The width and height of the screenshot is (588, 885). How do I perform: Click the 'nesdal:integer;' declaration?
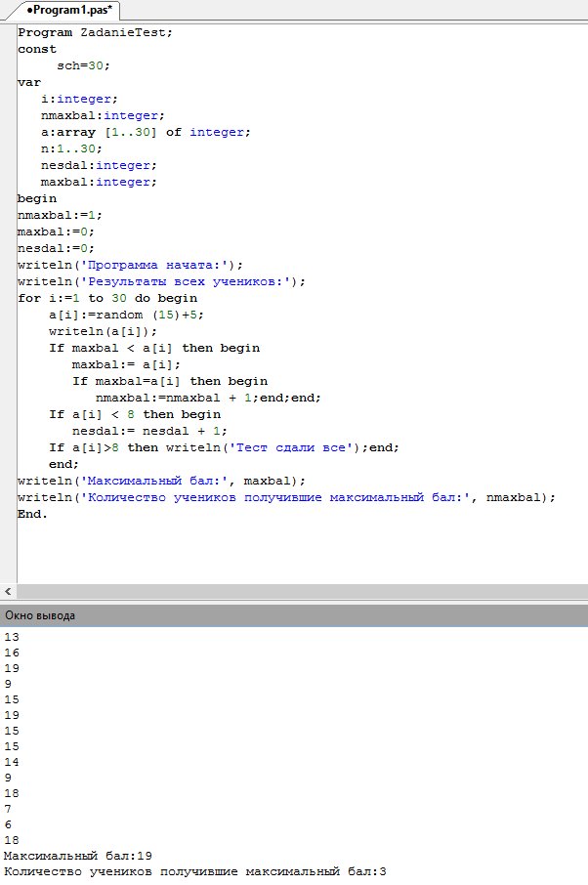(x=99, y=165)
